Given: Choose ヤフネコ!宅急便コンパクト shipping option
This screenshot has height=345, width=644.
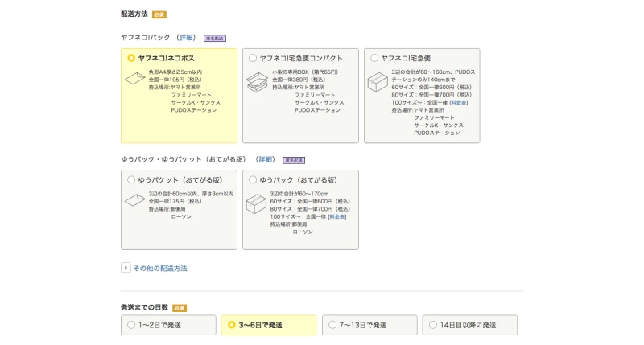Looking at the screenshot, I should [253, 58].
